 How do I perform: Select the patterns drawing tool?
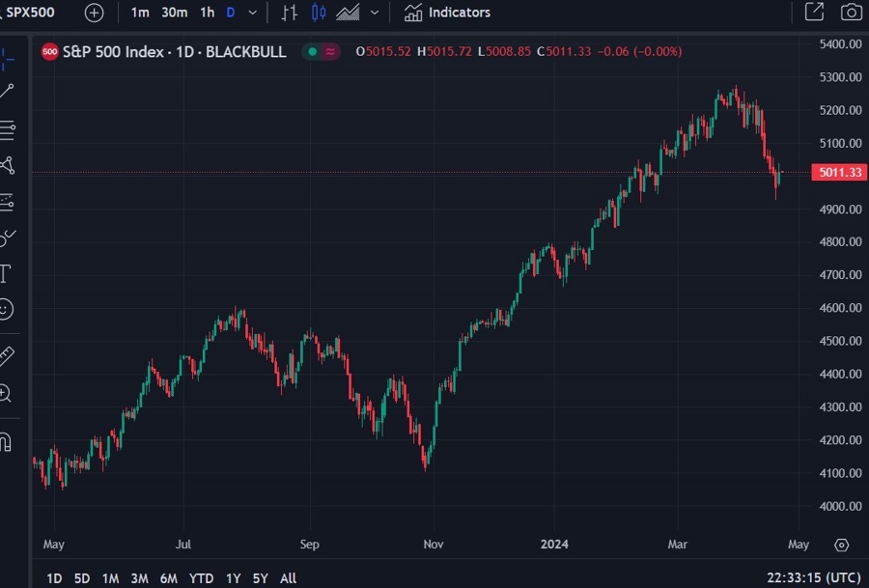point(7,165)
